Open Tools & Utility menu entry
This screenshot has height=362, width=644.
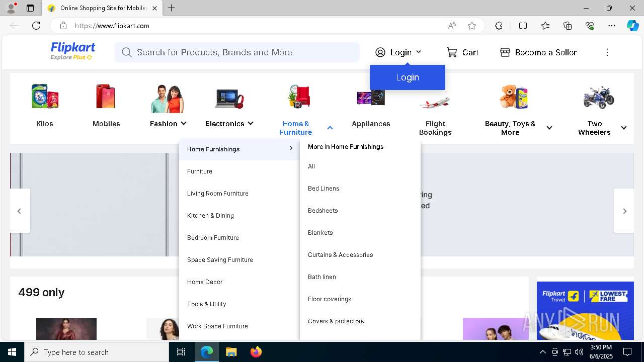[239, 304]
